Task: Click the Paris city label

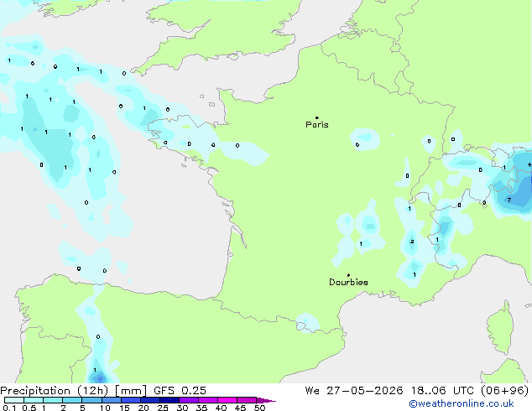Action: coord(317,124)
